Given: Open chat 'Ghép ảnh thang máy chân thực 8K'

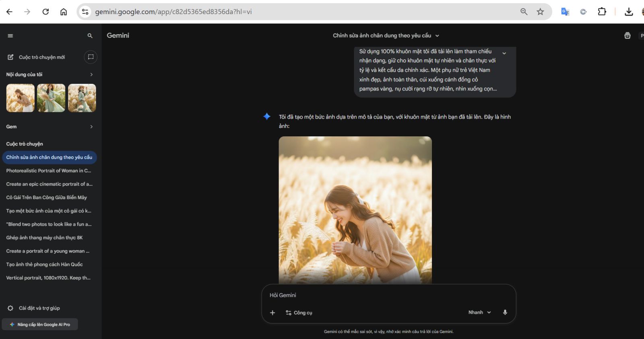Looking at the screenshot, I should tap(44, 238).
